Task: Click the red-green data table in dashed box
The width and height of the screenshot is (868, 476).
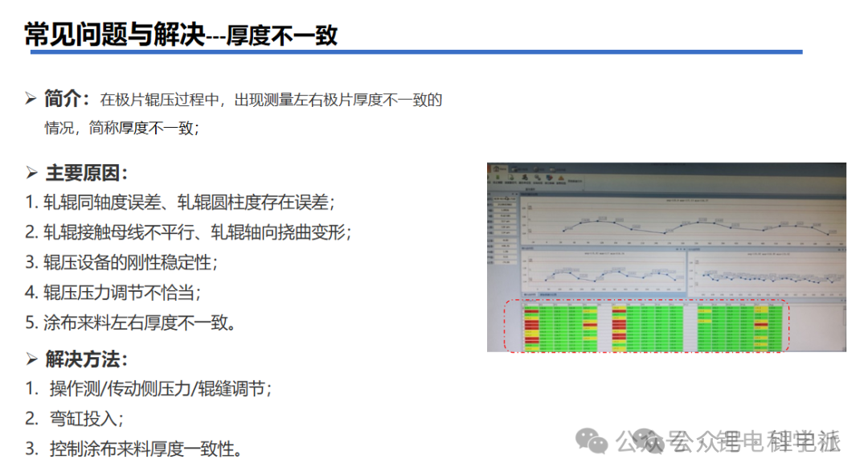Action: click(645, 326)
